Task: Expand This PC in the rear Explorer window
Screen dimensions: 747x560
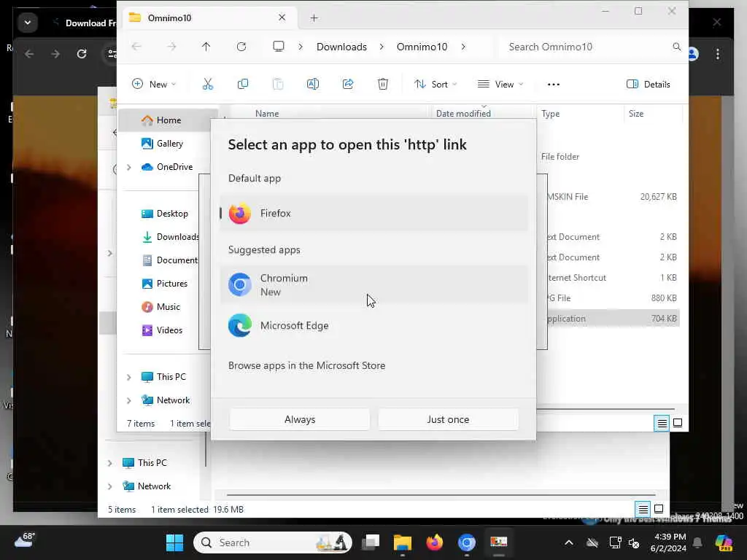Action: click(110, 463)
